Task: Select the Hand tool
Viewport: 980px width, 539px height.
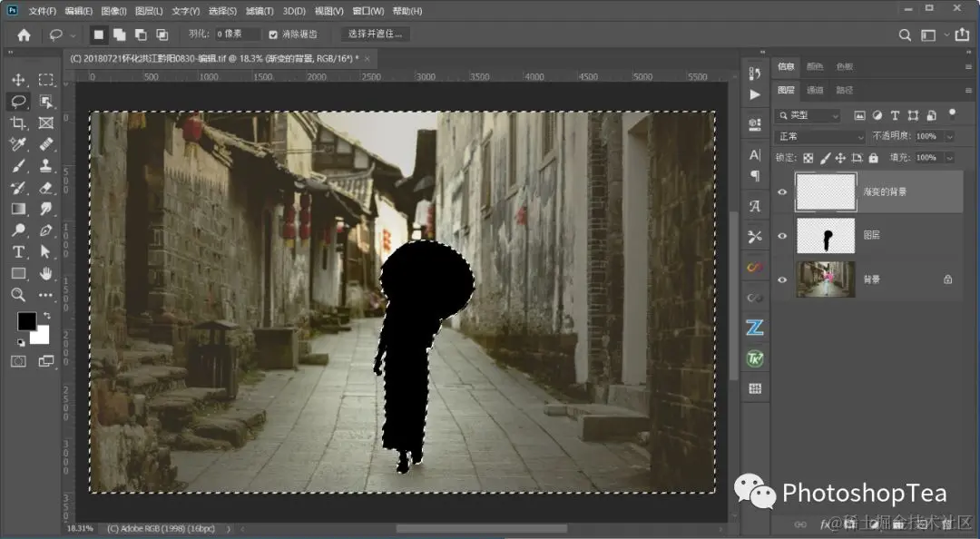Action: pos(45,273)
